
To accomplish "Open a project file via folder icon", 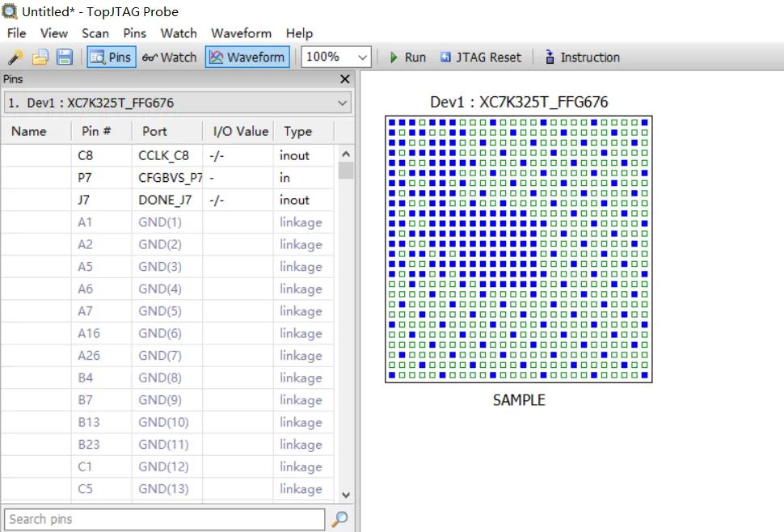I will click(x=40, y=57).
